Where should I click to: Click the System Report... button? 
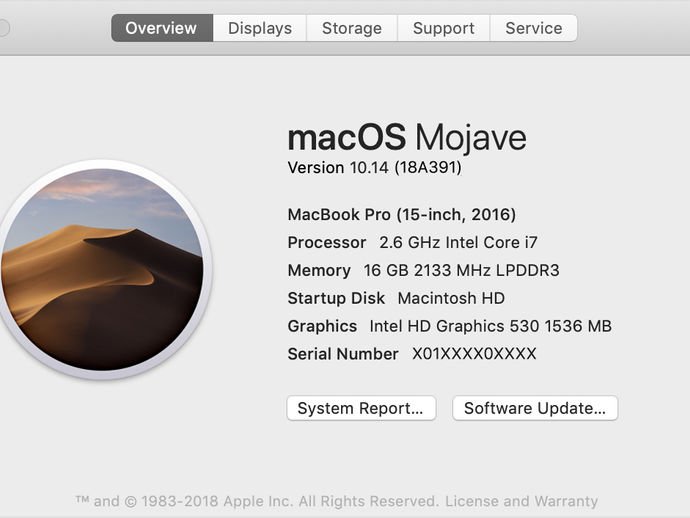tap(360, 408)
